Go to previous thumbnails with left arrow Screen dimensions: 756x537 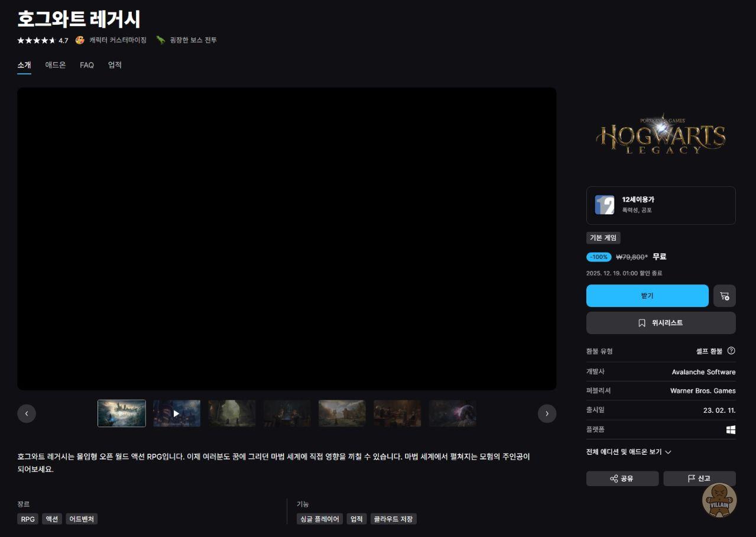(27, 413)
